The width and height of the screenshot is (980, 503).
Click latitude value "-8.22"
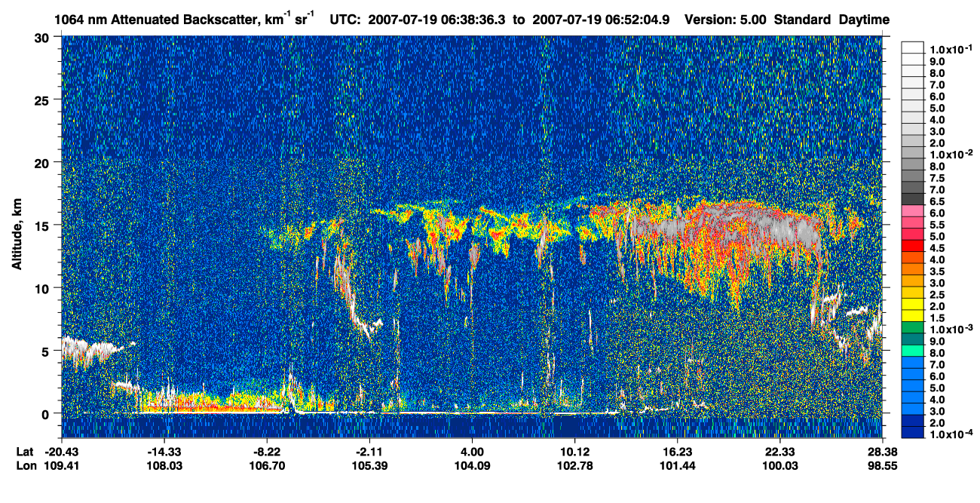(267, 452)
